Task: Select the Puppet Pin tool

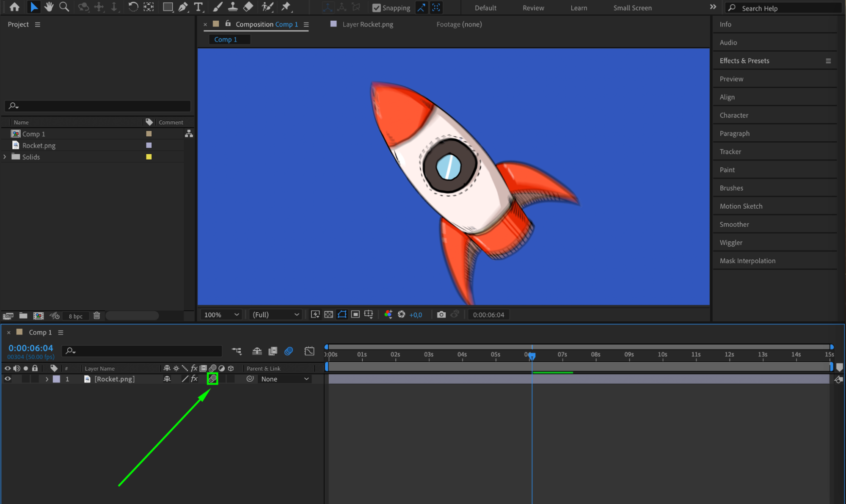Action: click(x=286, y=7)
